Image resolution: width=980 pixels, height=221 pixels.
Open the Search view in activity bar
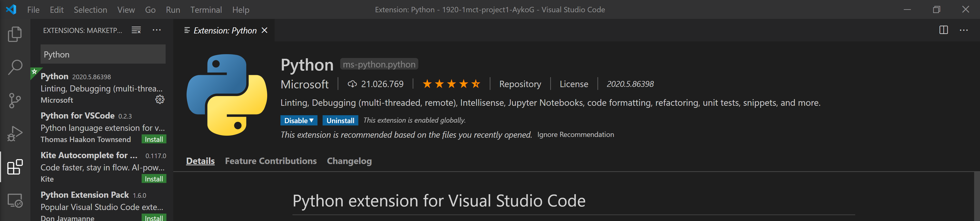(x=15, y=67)
